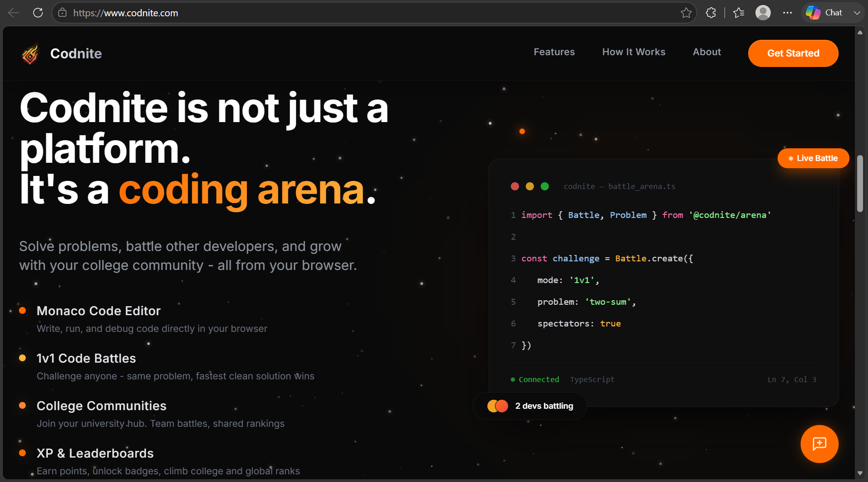The height and width of the screenshot is (482, 868).
Task: Click the Ln 7, Col 3 status
Action: pos(792,379)
